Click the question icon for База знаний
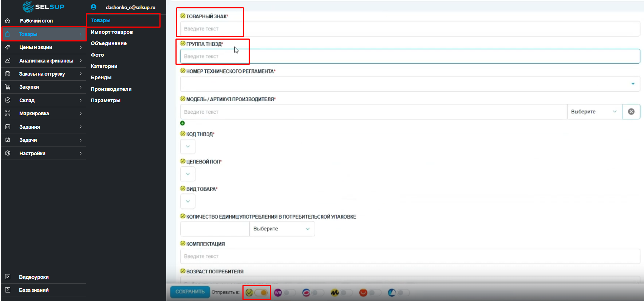The width and height of the screenshot is (644, 301). coord(8,290)
